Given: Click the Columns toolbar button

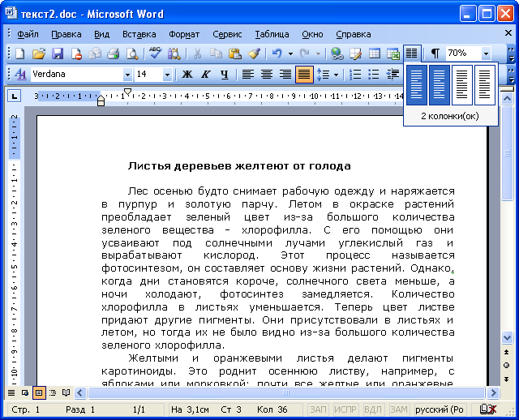Looking at the screenshot, I should 412,53.
